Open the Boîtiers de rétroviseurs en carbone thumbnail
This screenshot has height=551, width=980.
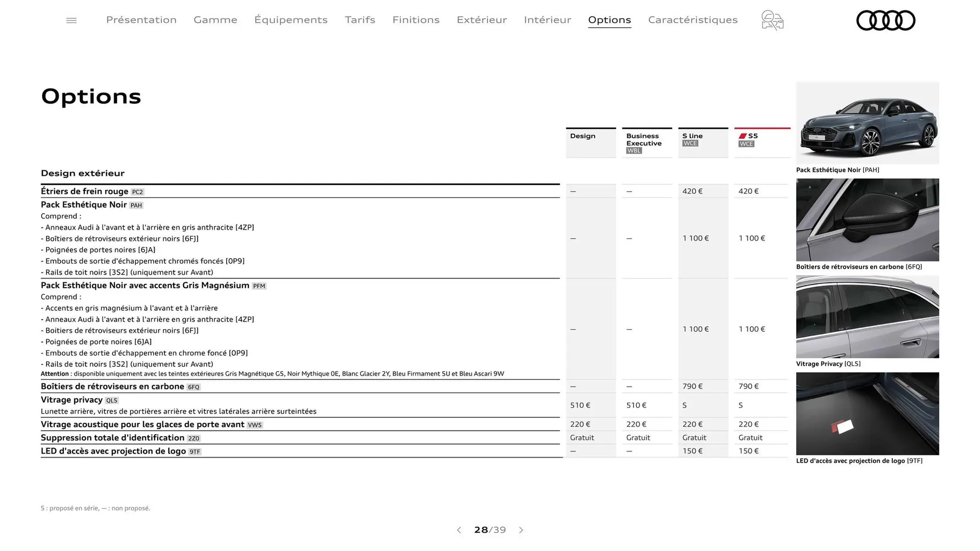click(x=867, y=219)
